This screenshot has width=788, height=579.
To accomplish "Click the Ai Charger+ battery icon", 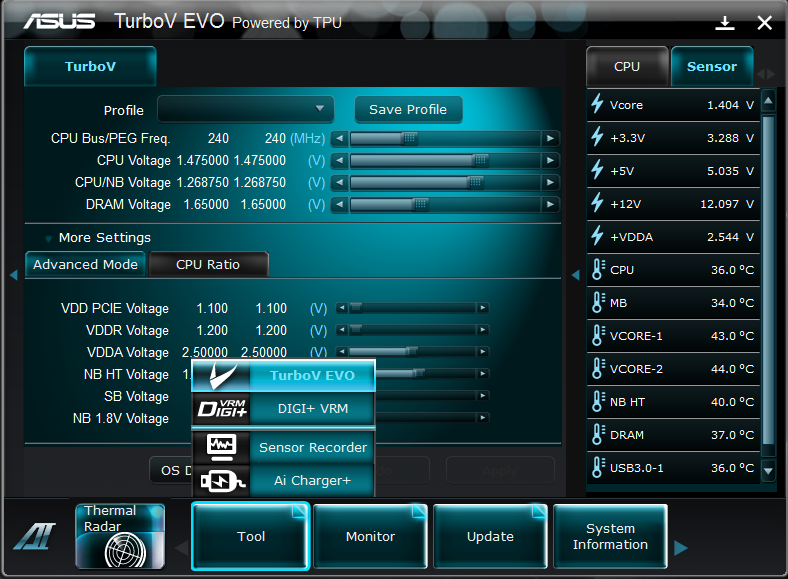I will point(222,480).
